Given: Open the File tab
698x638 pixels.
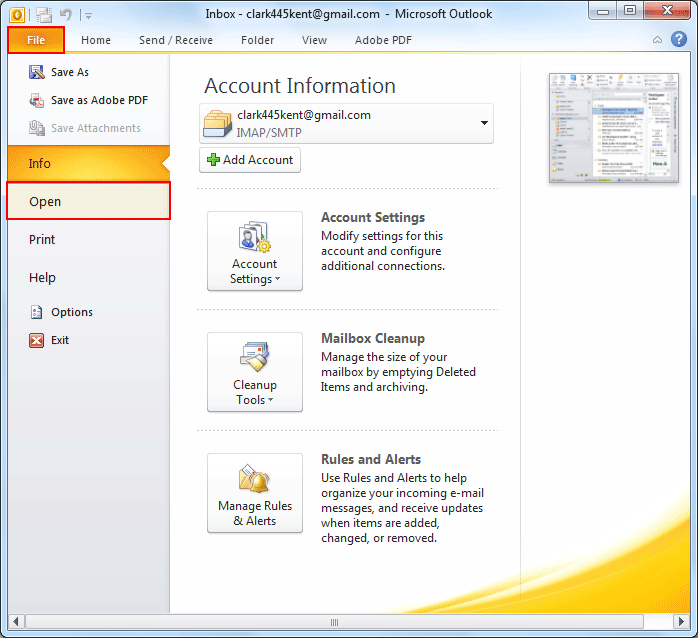Looking at the screenshot, I should pyautogui.click(x=36, y=40).
